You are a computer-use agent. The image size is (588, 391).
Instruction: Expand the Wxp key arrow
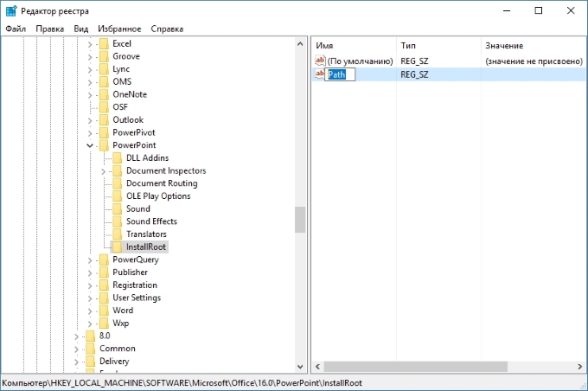(90, 324)
